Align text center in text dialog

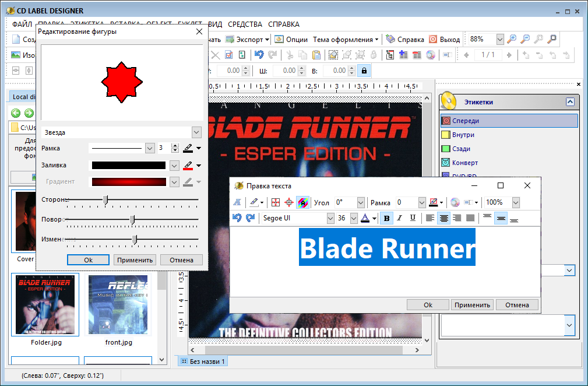[443, 218]
